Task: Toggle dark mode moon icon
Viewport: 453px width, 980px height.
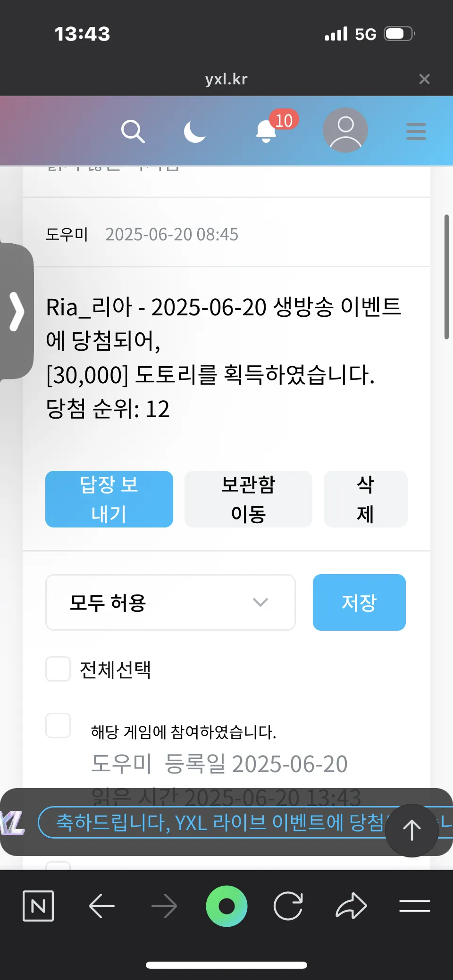Action: click(x=195, y=131)
